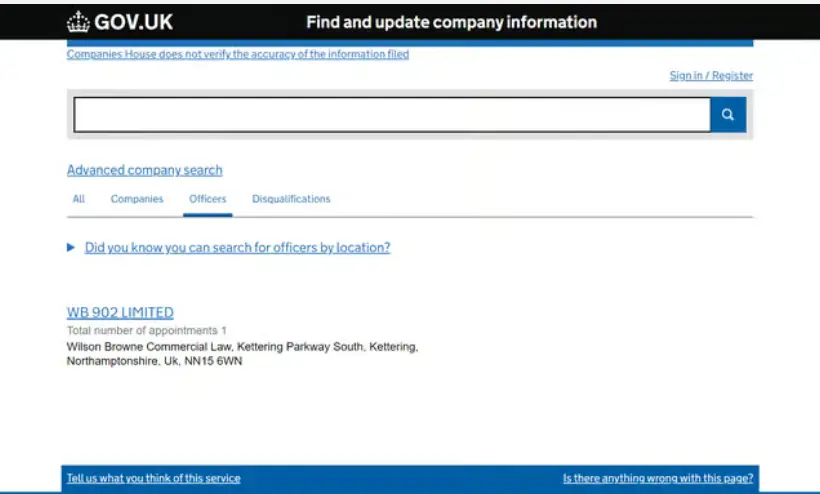Viewport: 820px width, 494px height.
Task: Switch to the Companies tab
Action: coord(137,199)
